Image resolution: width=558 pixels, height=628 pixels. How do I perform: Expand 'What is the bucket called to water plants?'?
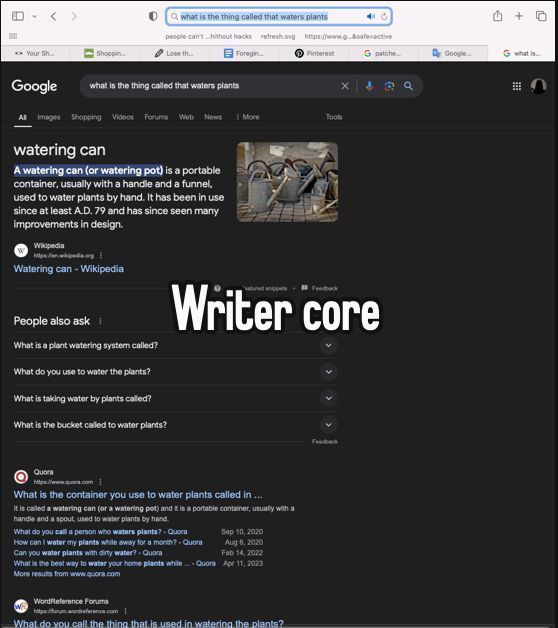(x=175, y=425)
